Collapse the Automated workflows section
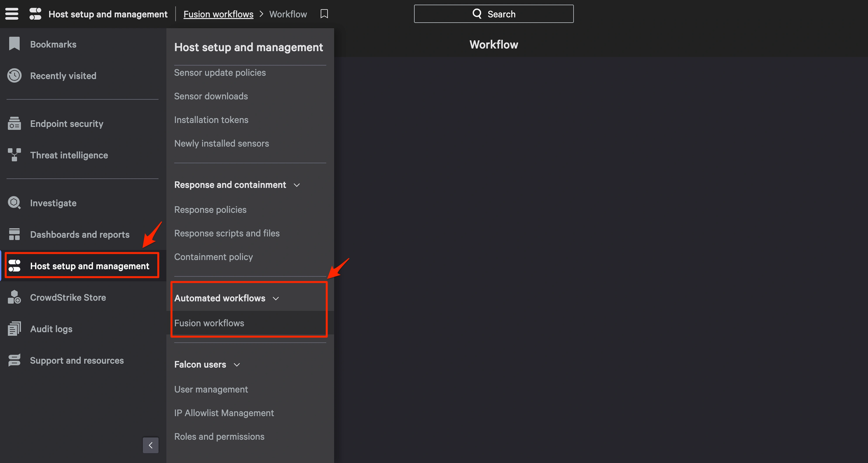The image size is (868, 463). (x=276, y=298)
